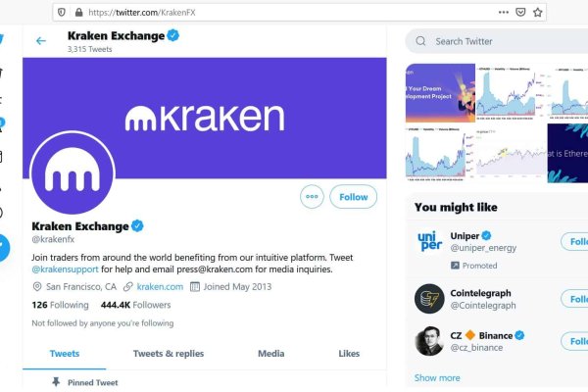Viewport: 588px width, 392px height.
Task: Click the back arrow beside Kraken Exchange
Action: click(x=41, y=41)
